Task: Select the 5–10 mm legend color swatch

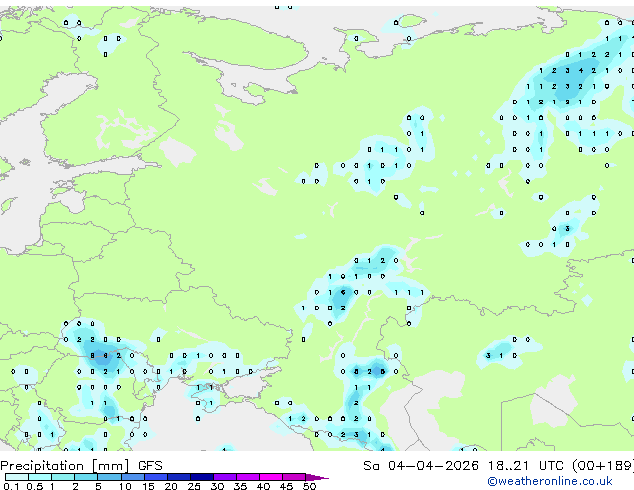Action: pyautogui.click(x=109, y=477)
